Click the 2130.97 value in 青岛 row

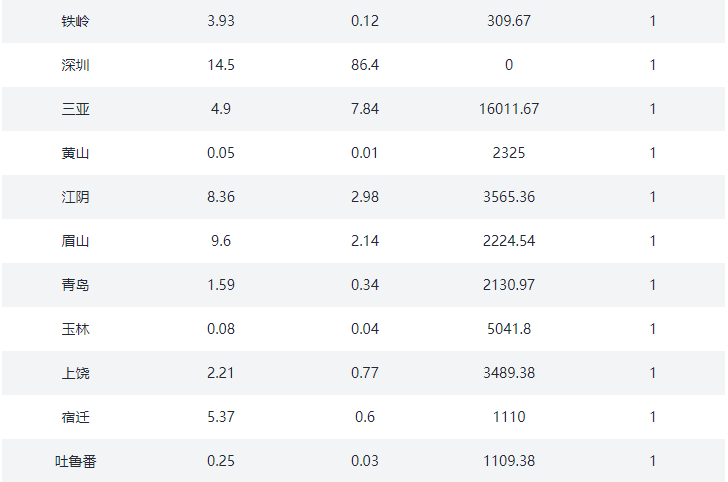pyautogui.click(x=509, y=285)
